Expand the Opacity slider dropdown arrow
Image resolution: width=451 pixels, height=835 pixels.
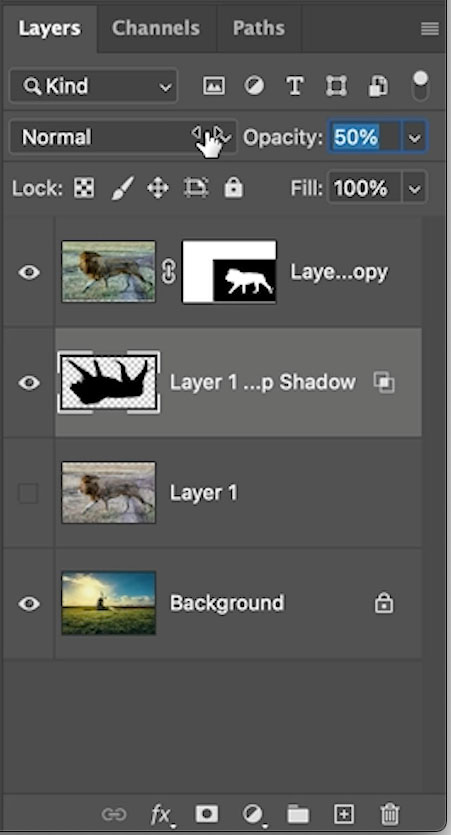coord(414,138)
